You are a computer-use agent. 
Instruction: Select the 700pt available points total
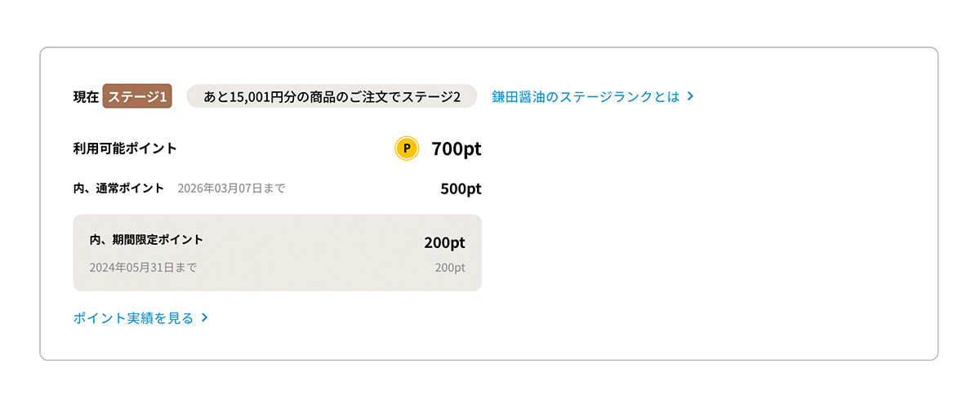coord(457,149)
